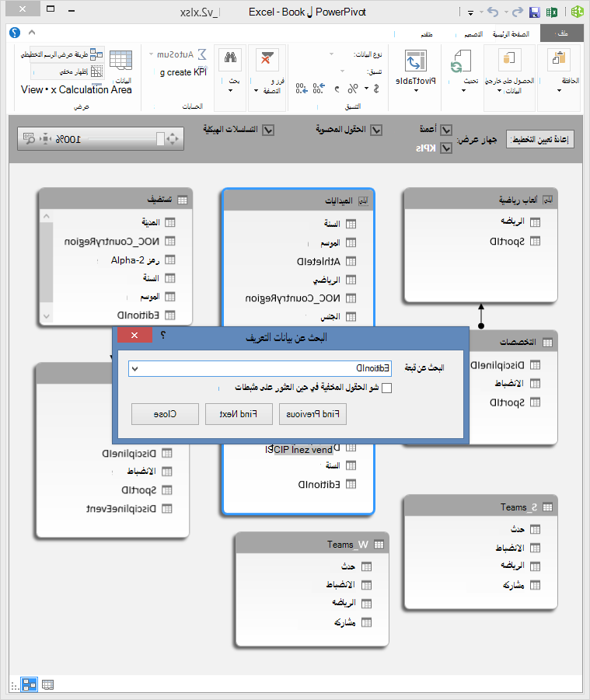Click the Undo arrow in title bar
Screen dimensions: 590x700
pos(493,12)
